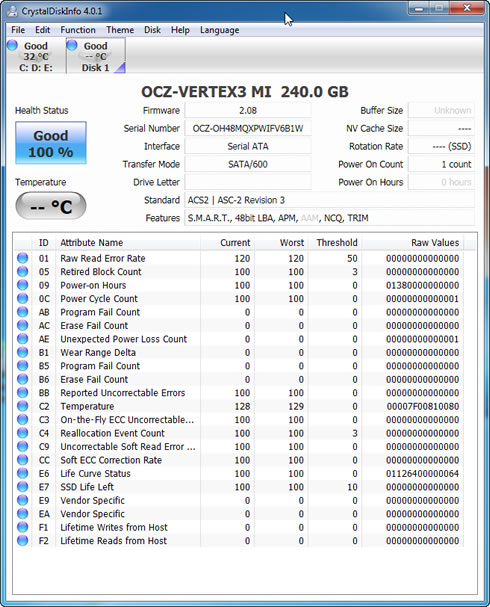
Task: Click the OCZ-VERTEX3 MI 240.0 GB title
Action: (x=245, y=92)
